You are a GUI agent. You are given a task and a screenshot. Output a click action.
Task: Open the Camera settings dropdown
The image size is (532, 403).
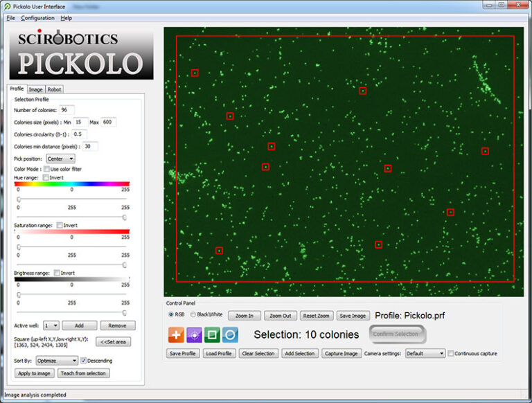(x=425, y=353)
